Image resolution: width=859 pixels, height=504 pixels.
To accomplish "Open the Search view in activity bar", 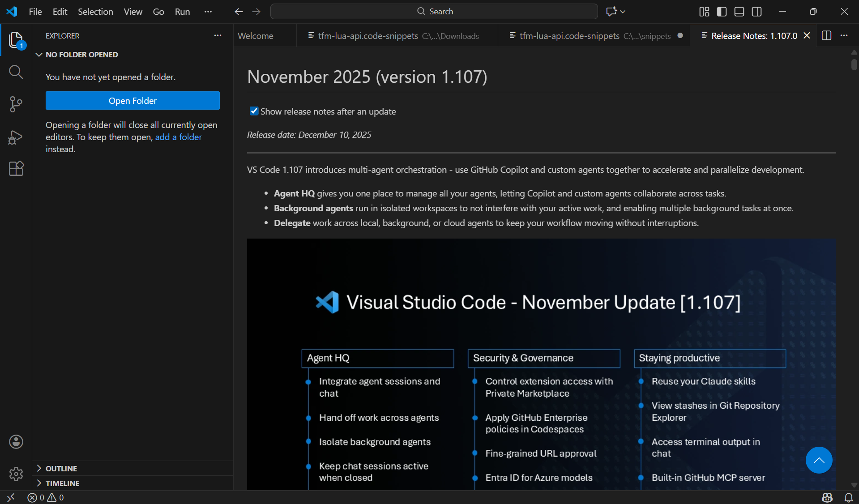I will [x=16, y=72].
